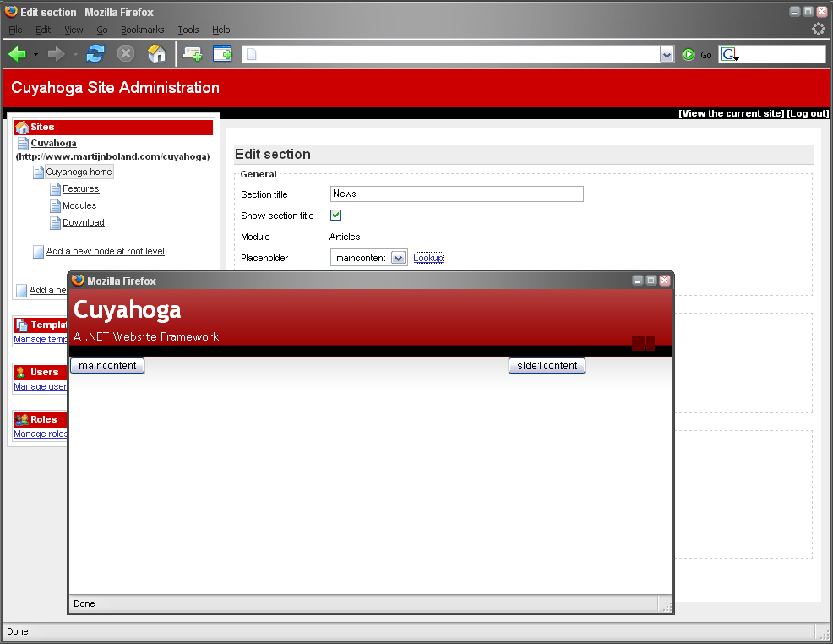This screenshot has height=644, width=833.
Task: Click the Google search engine icon
Action: tap(729, 54)
